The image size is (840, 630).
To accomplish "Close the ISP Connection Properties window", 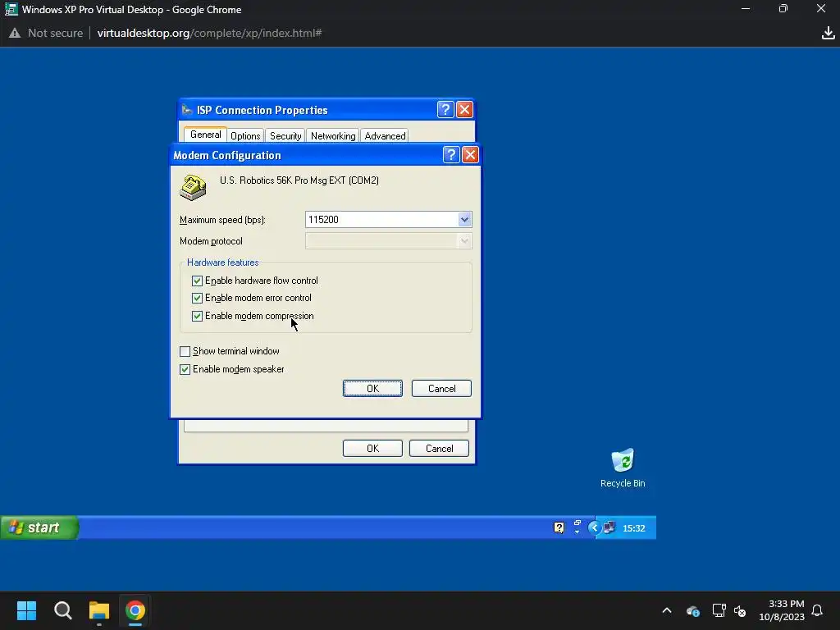I will [x=464, y=109].
